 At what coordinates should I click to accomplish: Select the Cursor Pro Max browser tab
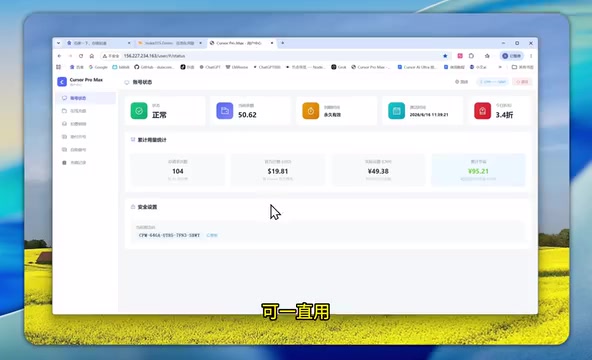tap(240, 43)
